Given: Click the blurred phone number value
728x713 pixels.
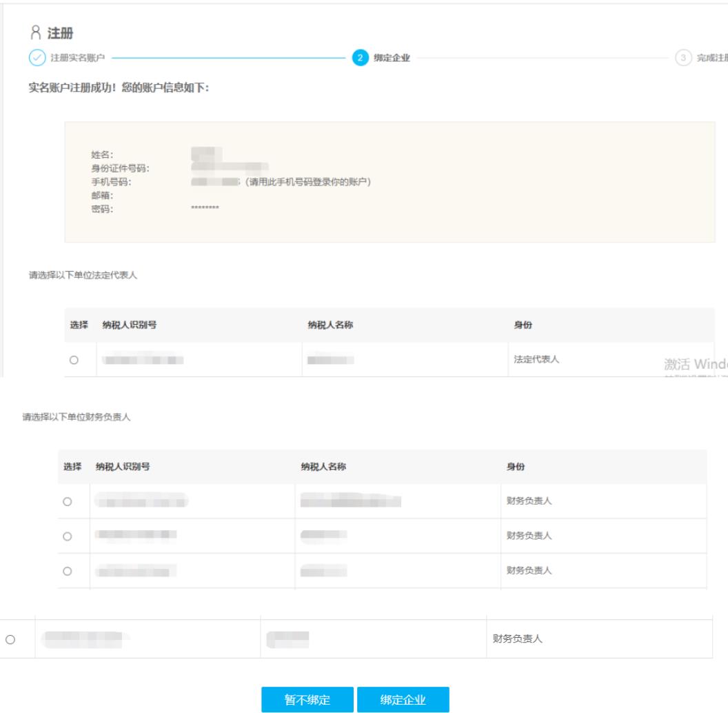Looking at the screenshot, I should 214,182.
